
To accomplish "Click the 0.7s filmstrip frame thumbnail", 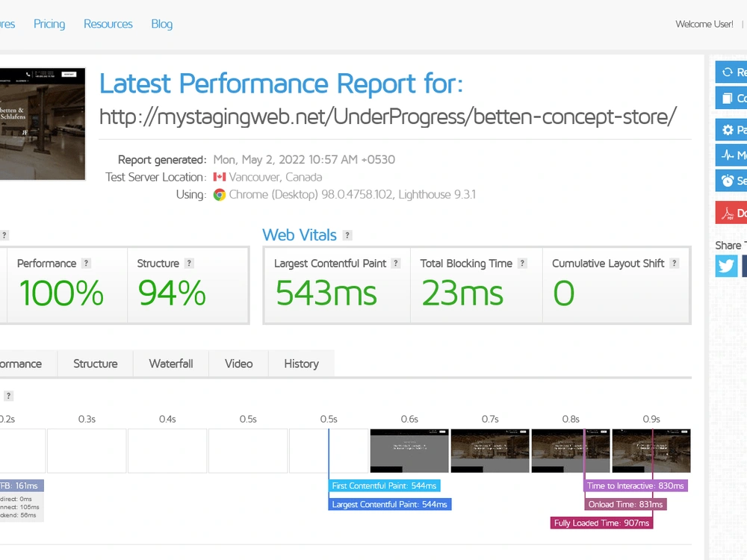I will pyautogui.click(x=490, y=451).
